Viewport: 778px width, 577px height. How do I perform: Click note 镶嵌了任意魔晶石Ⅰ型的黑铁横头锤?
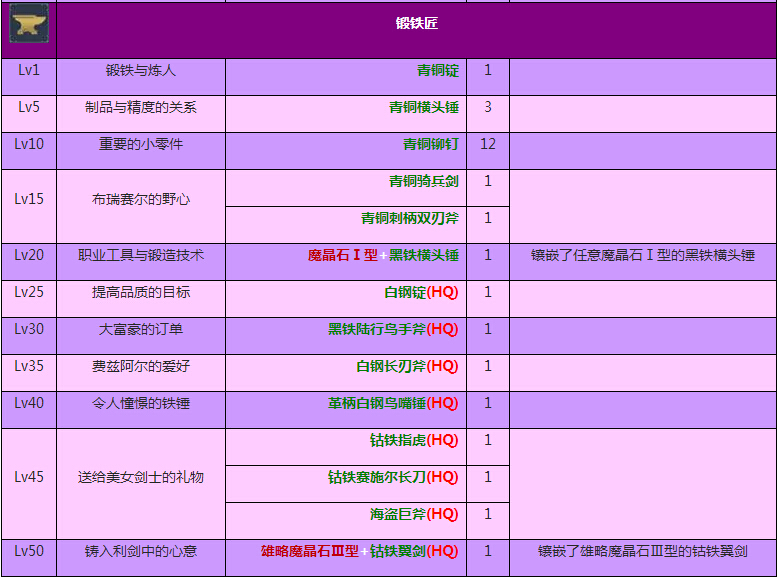click(x=643, y=256)
